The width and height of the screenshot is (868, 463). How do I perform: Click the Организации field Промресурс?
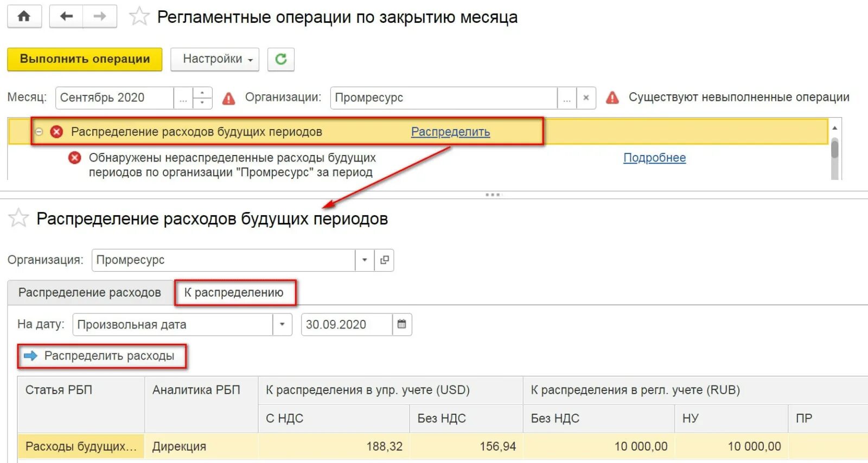coord(444,98)
